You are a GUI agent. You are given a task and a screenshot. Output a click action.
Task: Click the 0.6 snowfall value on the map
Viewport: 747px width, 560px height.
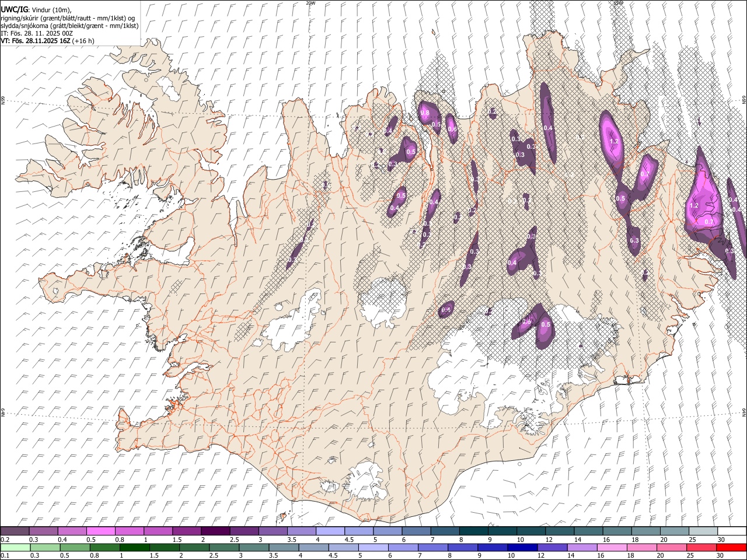pyautogui.click(x=452, y=129)
